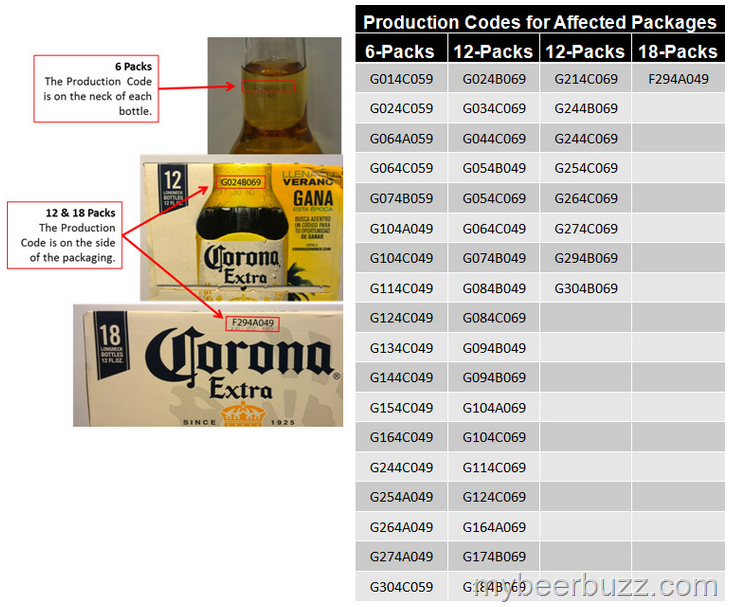Click the Corona Extra 18-pack box photo
The image size is (732, 607).
[208, 366]
